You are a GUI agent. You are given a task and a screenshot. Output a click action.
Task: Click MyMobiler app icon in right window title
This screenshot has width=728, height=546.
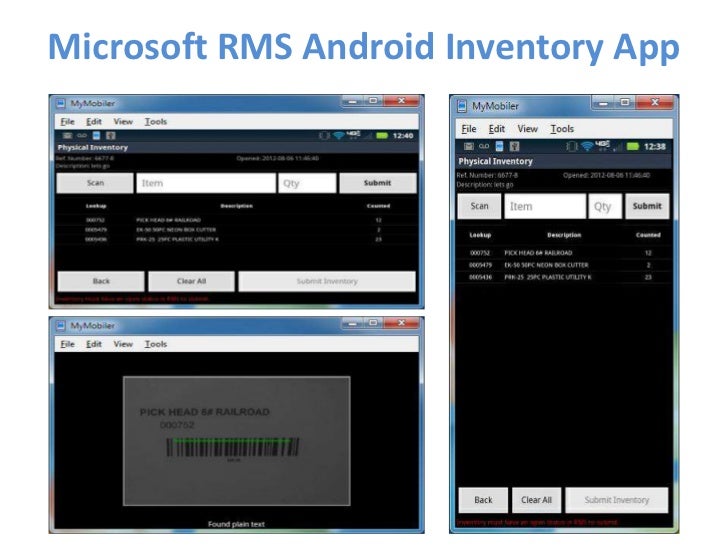(462, 106)
